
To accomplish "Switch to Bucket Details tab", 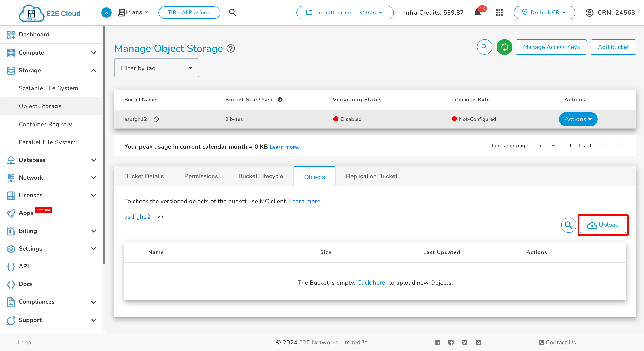I will tap(144, 176).
